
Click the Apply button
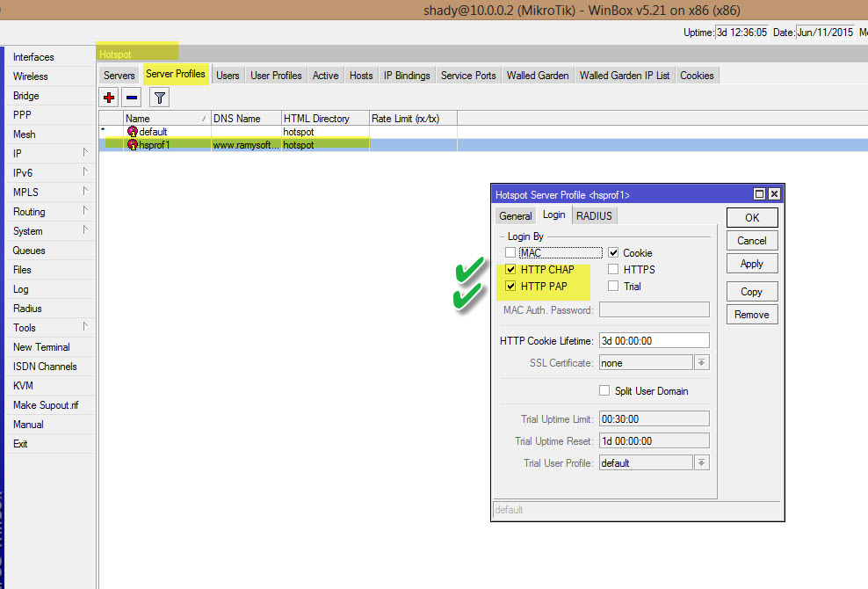(752, 264)
